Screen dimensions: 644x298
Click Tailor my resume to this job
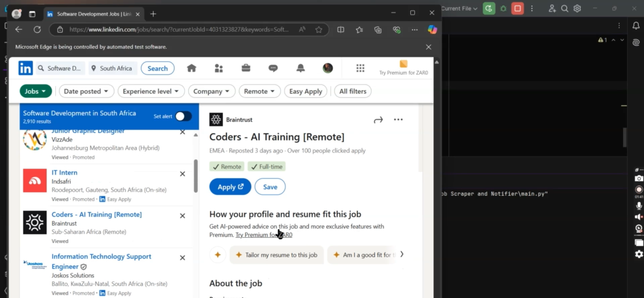pyautogui.click(x=277, y=255)
